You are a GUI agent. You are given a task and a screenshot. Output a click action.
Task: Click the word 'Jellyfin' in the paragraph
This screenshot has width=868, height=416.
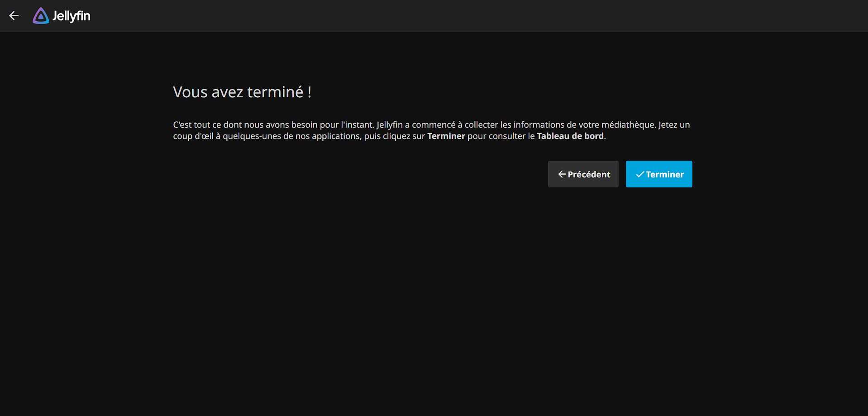point(389,125)
